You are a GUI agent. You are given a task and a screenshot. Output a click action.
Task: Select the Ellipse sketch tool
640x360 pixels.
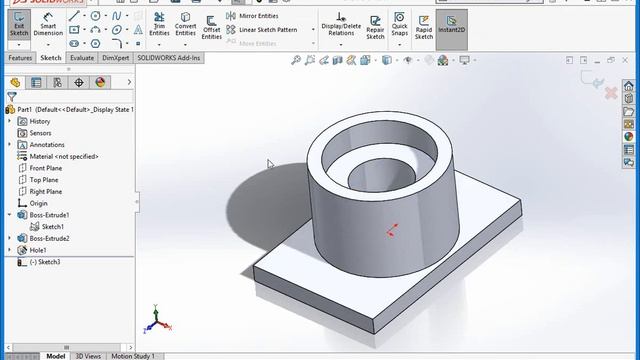(116, 30)
